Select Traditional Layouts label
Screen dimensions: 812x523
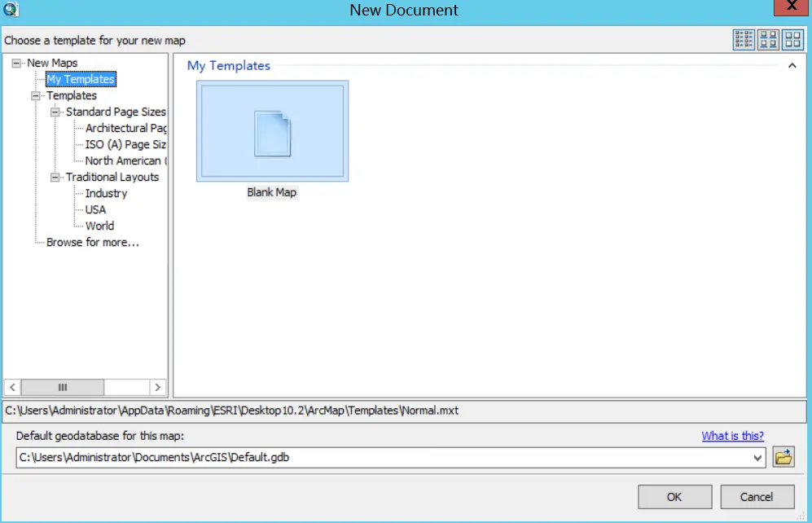tap(112, 177)
